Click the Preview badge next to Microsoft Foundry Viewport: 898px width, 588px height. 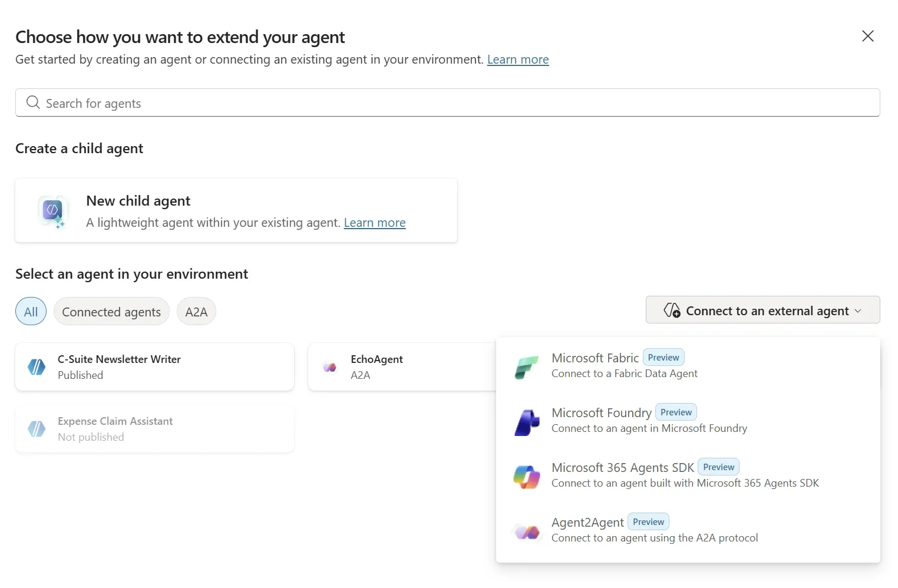coord(676,412)
